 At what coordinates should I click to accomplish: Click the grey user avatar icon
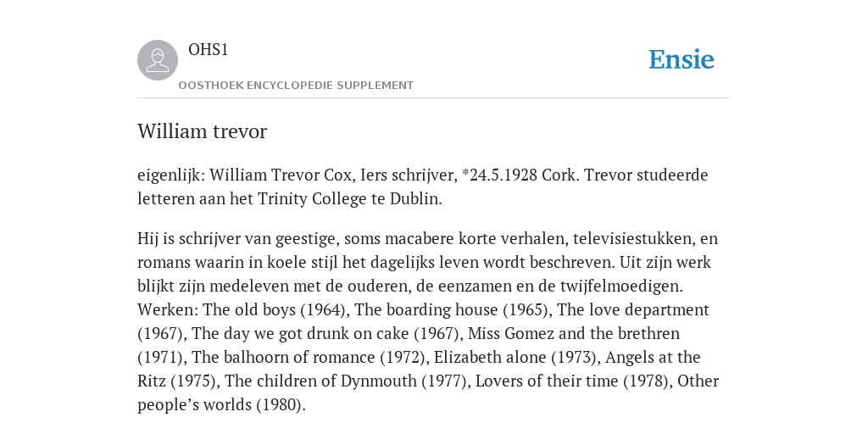pyautogui.click(x=158, y=60)
